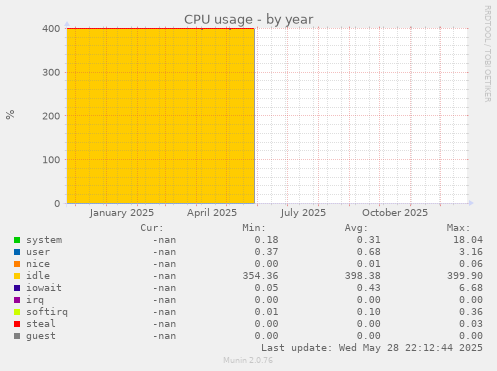The width and height of the screenshot is (497, 371).
Task: Click softirq avg value 0.10
Action: click(x=369, y=312)
